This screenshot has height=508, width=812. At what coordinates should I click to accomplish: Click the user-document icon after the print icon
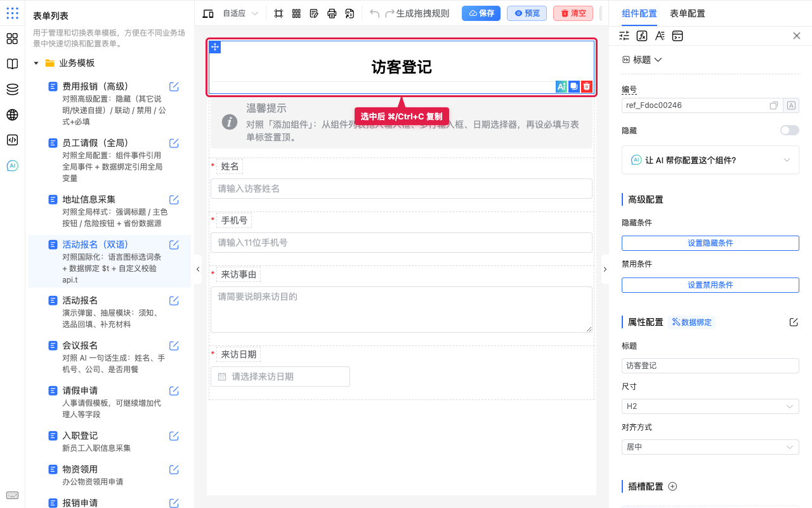[350, 13]
